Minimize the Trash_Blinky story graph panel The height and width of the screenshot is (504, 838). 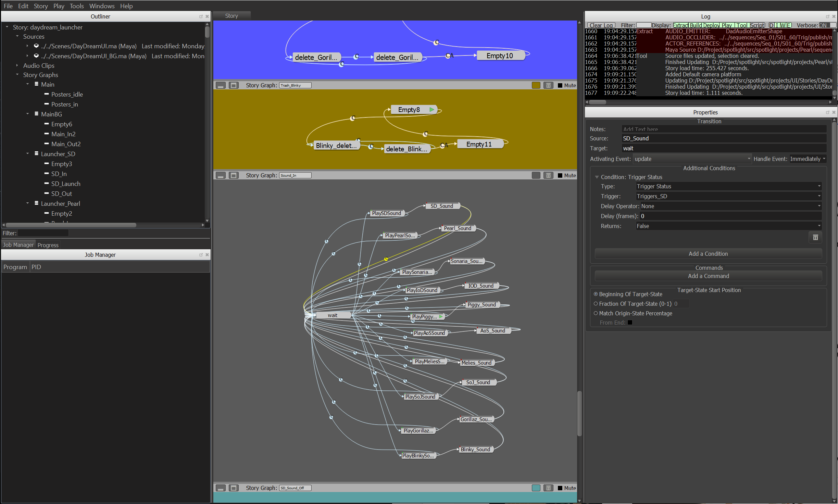221,86
